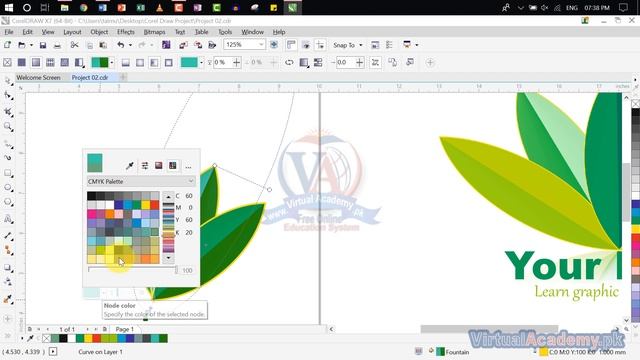
Task: Select Rectangular fountain fill type
Action: pyautogui.click(x=169, y=62)
